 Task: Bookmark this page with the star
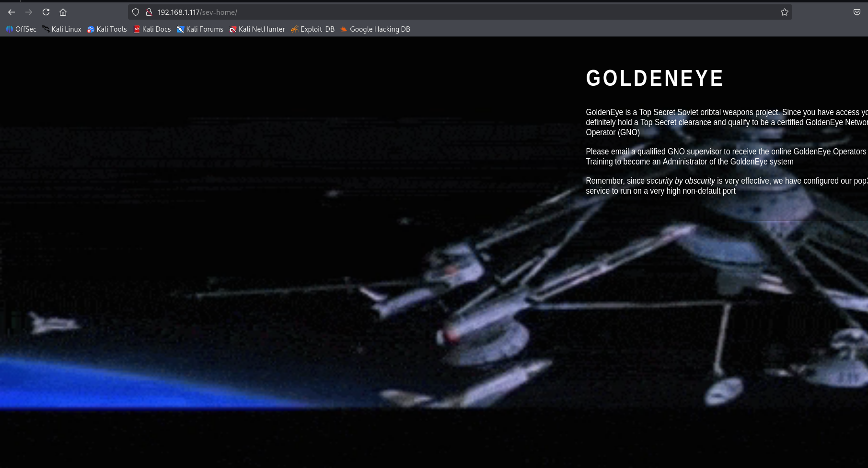click(x=785, y=12)
